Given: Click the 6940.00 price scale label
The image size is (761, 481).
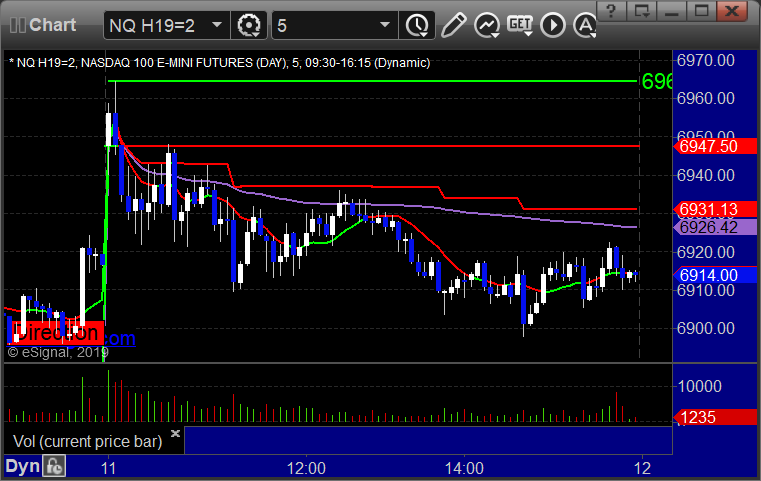Looking at the screenshot, I should pyautogui.click(x=706, y=175).
